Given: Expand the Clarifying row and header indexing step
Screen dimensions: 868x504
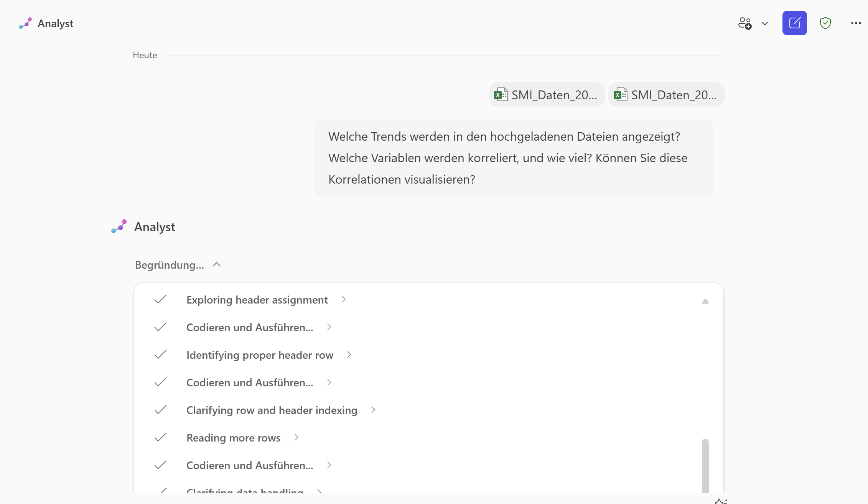Looking at the screenshot, I should [373, 410].
